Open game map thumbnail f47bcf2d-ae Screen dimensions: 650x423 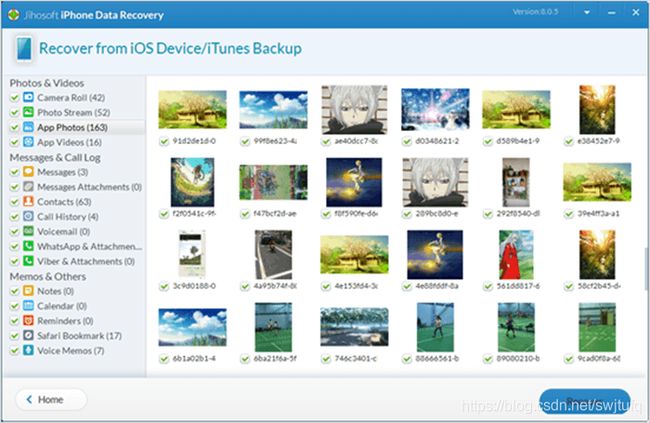[274, 182]
